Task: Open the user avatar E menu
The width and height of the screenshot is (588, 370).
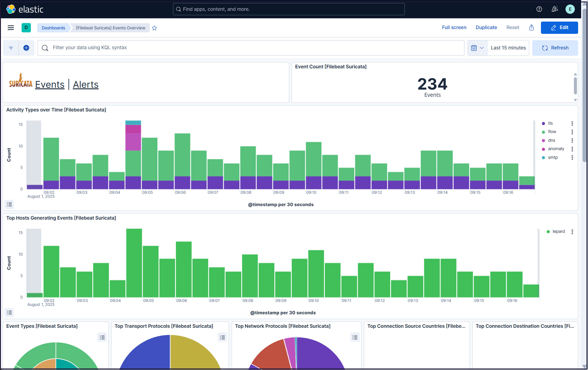Action: (570, 9)
